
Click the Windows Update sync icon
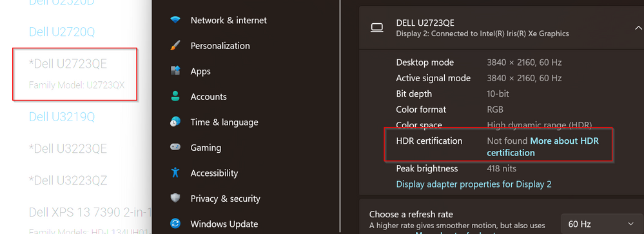pos(175,224)
